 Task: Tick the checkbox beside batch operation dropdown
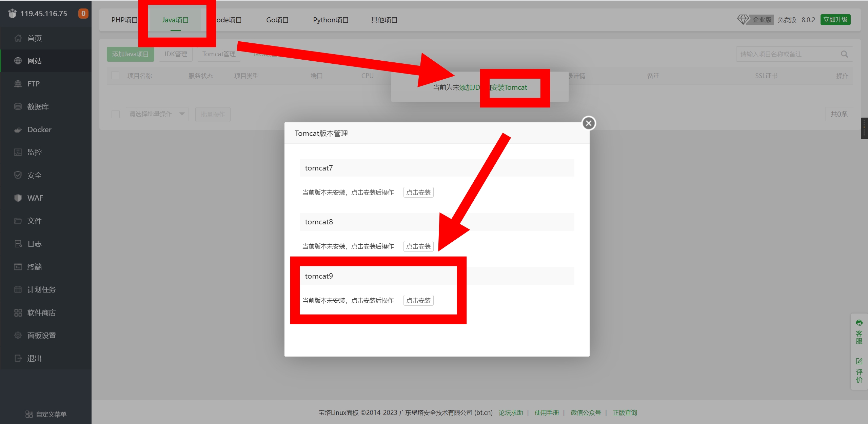click(x=116, y=114)
